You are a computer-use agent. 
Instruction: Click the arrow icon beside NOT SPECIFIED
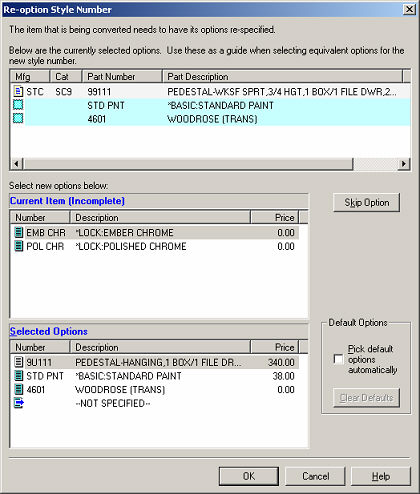(x=19, y=403)
